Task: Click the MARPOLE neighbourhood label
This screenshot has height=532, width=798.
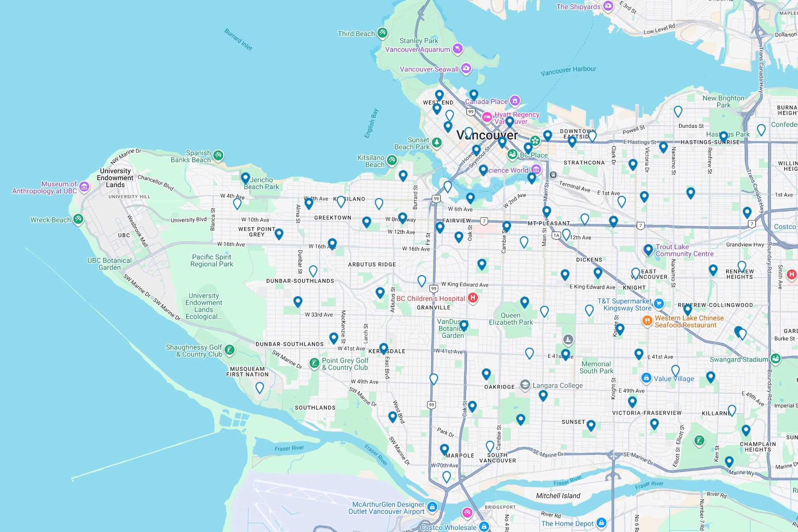Action: (x=460, y=456)
